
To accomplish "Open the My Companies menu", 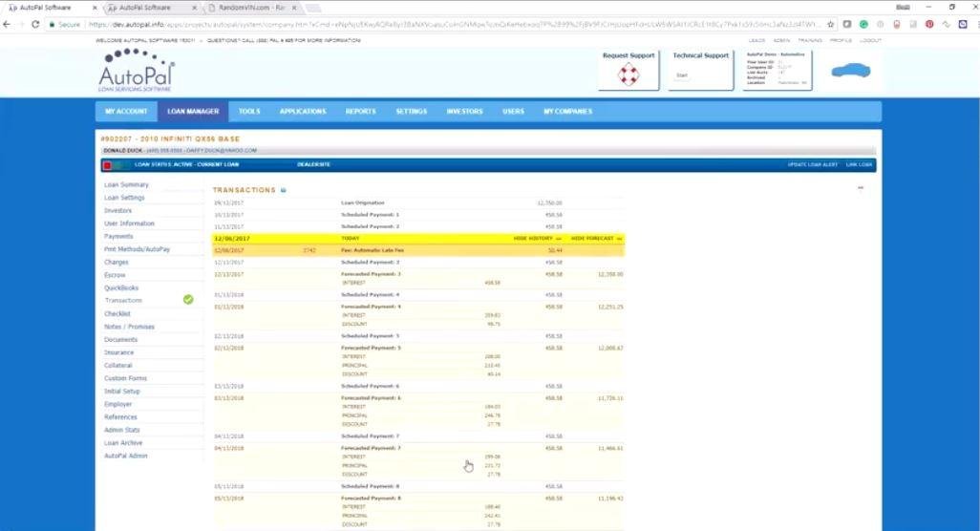I will pyautogui.click(x=567, y=111).
